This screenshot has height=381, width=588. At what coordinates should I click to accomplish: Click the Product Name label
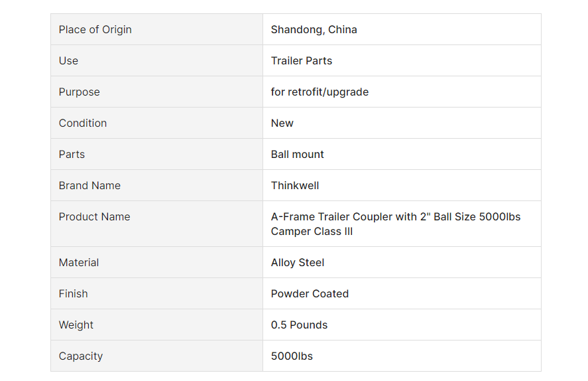tap(95, 216)
